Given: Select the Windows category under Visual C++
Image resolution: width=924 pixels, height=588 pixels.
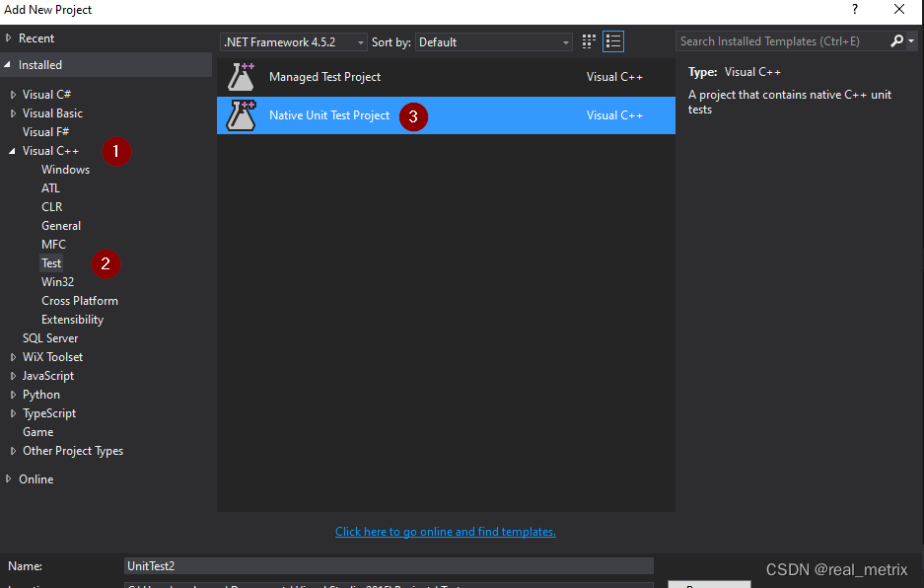Looking at the screenshot, I should pos(65,170).
